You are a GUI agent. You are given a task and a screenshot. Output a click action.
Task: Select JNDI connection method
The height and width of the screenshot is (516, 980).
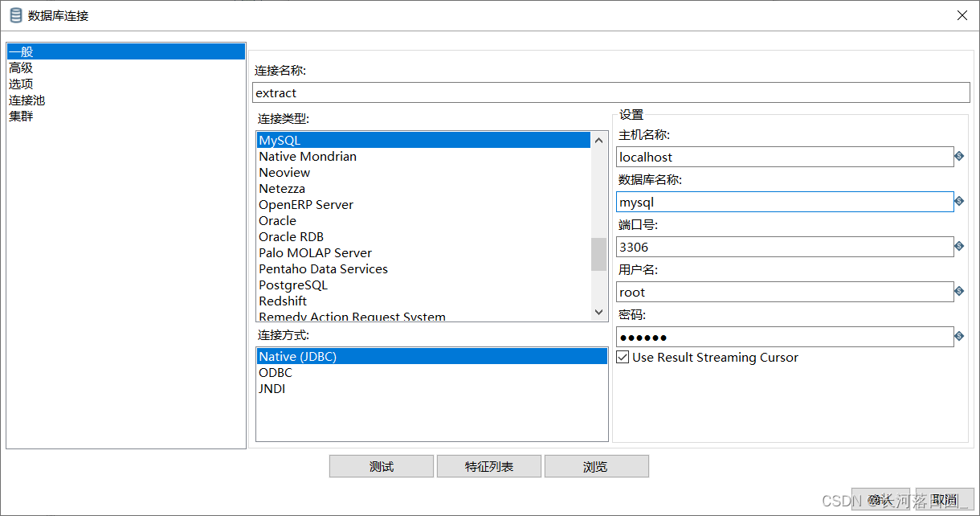tap(272, 388)
